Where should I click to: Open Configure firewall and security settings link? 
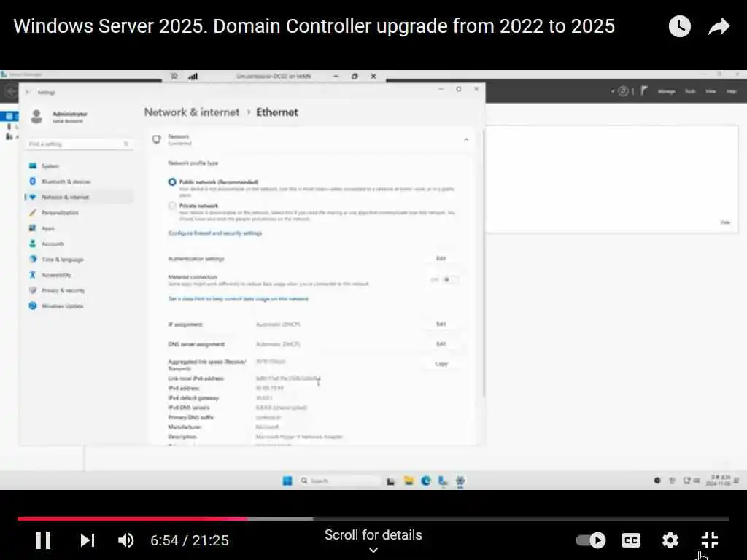(215, 233)
